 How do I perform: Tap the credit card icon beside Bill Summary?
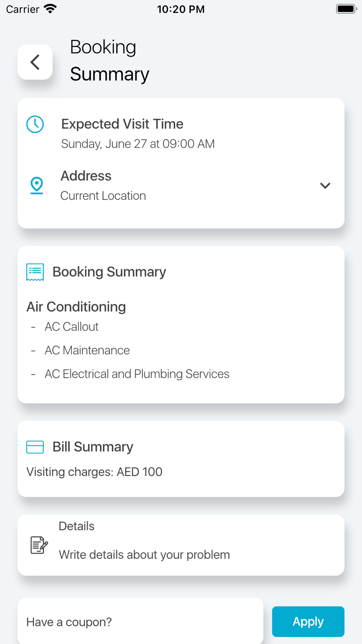point(35,447)
